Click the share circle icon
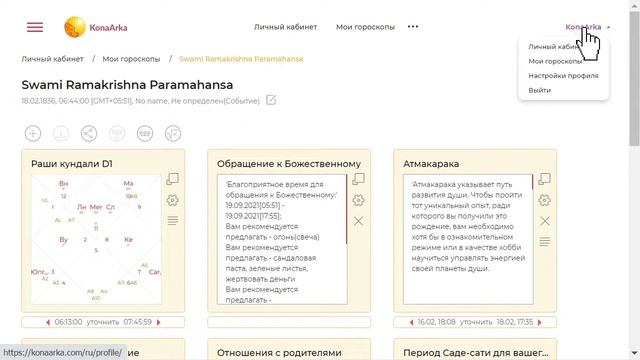Viewport: 640px width, 360px height. [x=89, y=133]
